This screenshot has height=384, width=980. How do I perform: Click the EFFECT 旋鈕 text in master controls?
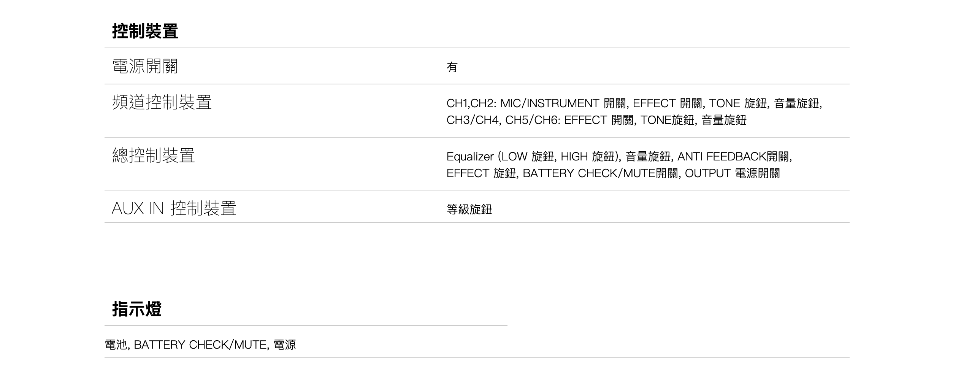click(x=481, y=173)
